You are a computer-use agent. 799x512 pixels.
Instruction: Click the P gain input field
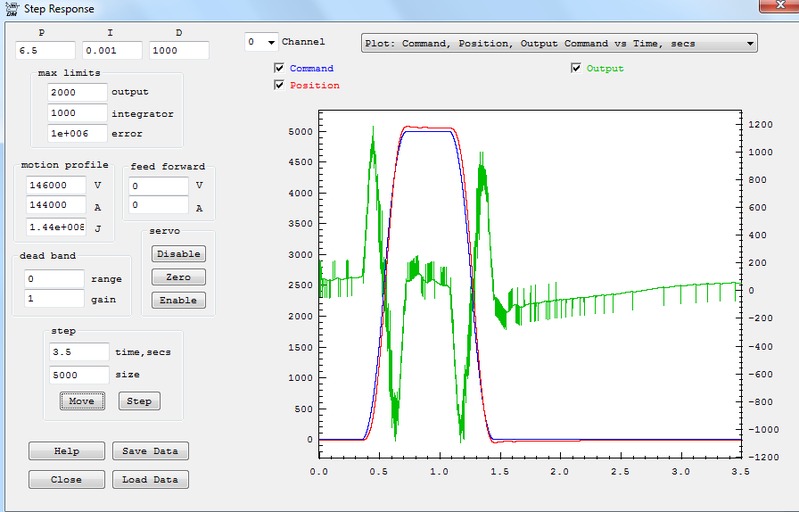click(x=45, y=50)
